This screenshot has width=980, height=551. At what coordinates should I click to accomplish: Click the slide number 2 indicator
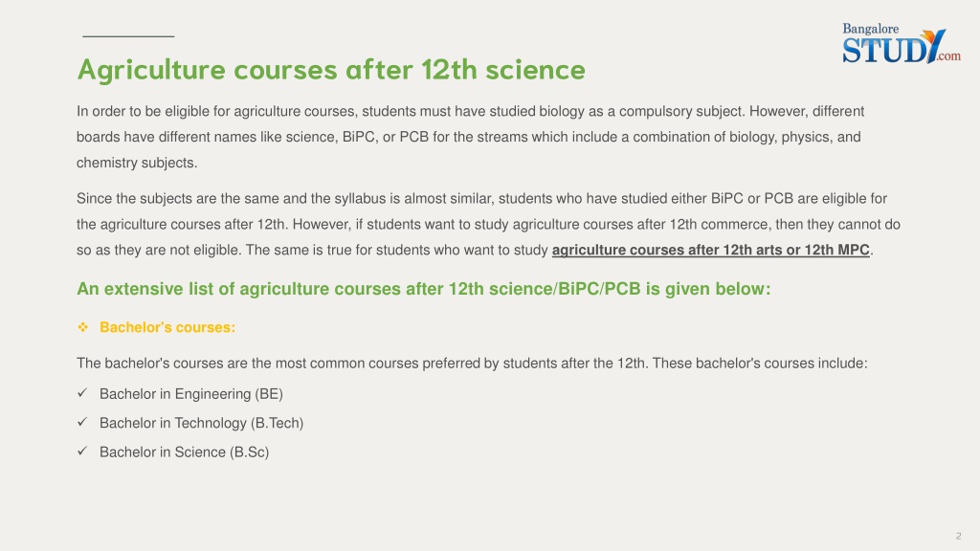(958, 536)
